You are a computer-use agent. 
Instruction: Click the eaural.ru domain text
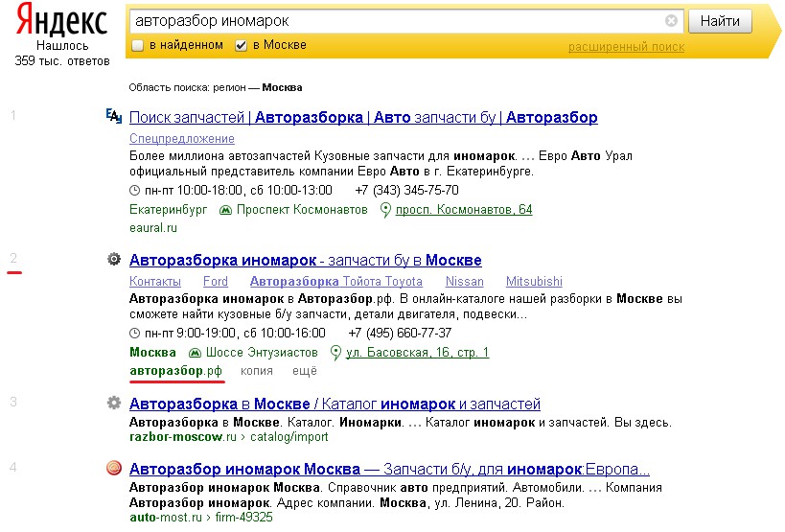[x=153, y=228]
